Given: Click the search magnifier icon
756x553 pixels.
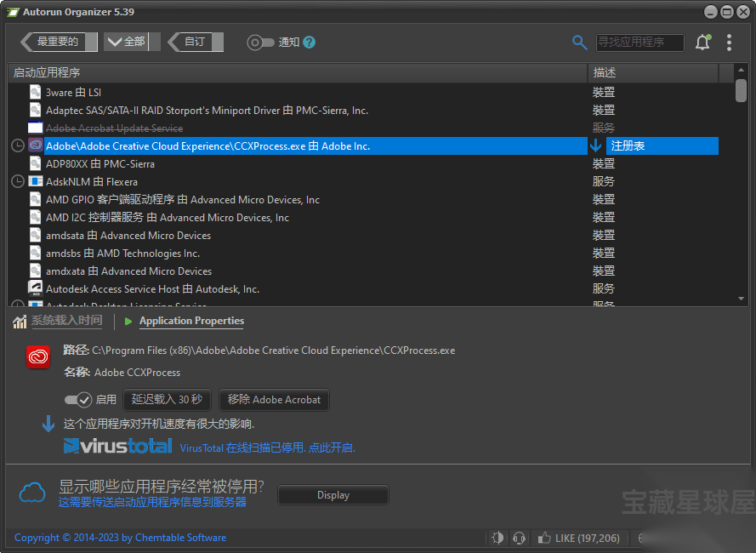Looking at the screenshot, I should click(579, 43).
